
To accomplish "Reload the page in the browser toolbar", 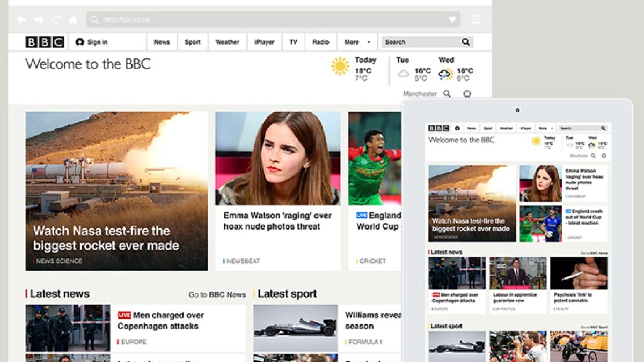I will pos(56,20).
